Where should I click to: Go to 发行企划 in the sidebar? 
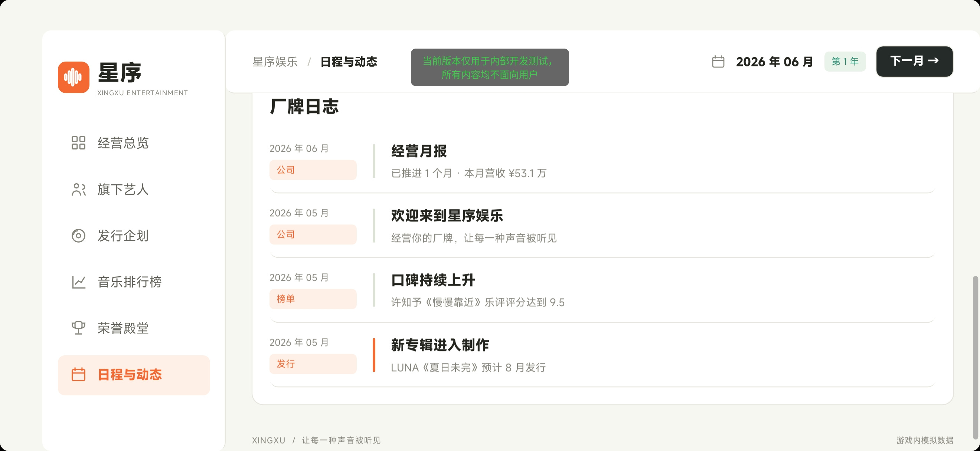134,236
